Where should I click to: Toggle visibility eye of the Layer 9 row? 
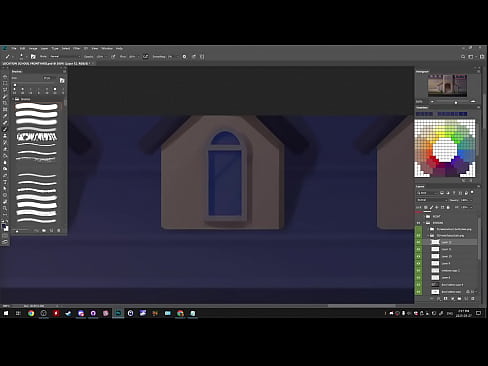418,263
